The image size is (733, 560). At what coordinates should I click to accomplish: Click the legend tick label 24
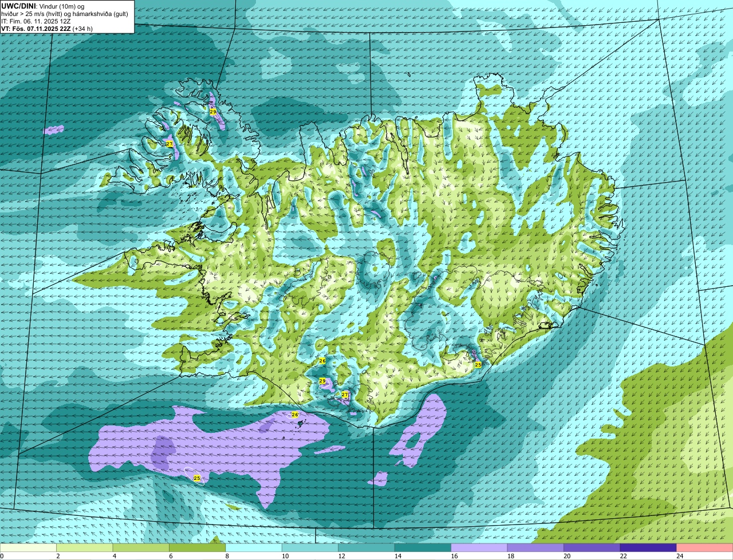[x=679, y=556]
